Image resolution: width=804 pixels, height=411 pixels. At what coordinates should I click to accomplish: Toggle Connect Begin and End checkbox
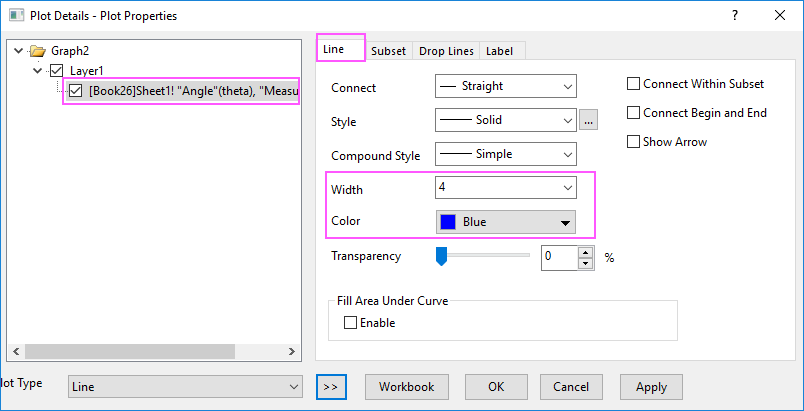(633, 113)
